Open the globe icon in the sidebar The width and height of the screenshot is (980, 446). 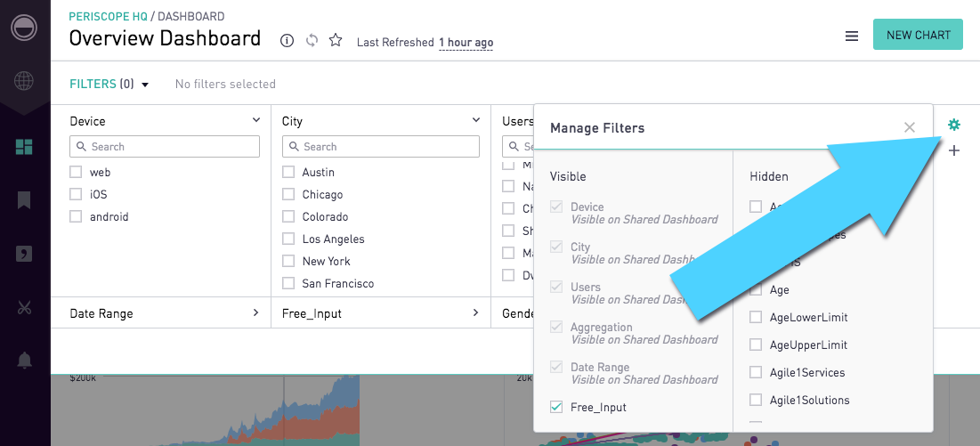point(24,81)
